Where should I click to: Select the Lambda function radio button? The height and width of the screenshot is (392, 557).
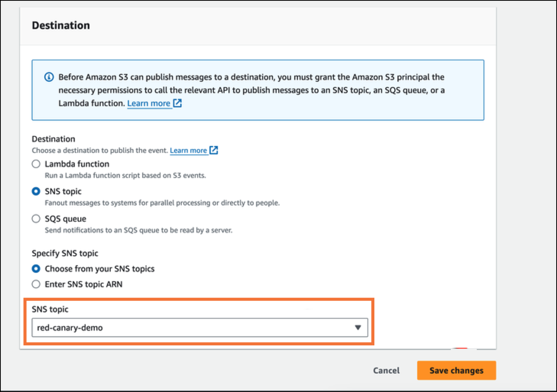pos(36,164)
